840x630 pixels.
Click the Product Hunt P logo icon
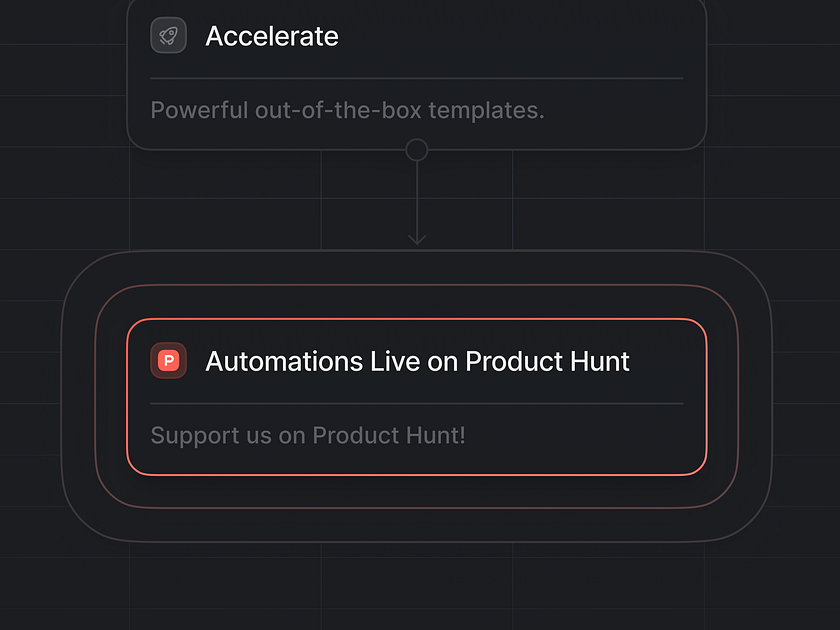(x=168, y=361)
